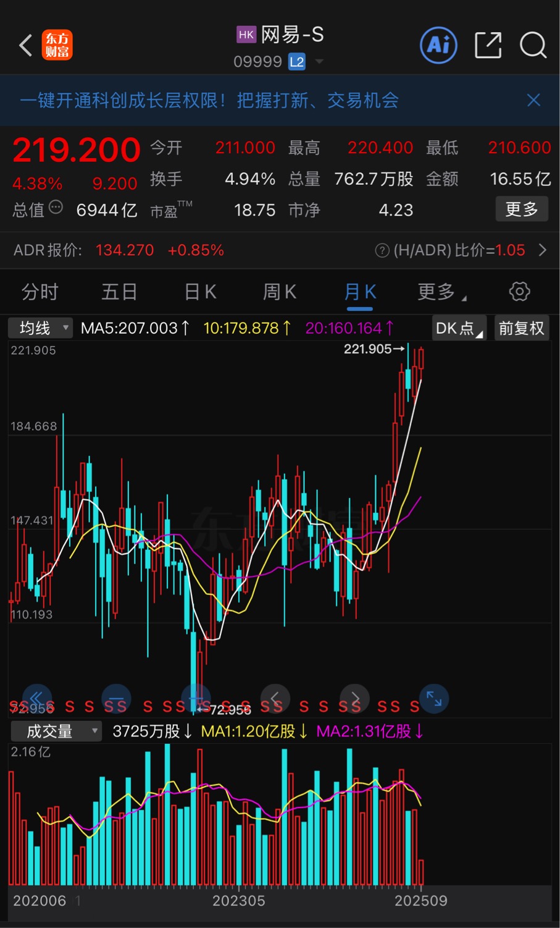Expand the stock switcher arrow under 网易-S

(319, 62)
